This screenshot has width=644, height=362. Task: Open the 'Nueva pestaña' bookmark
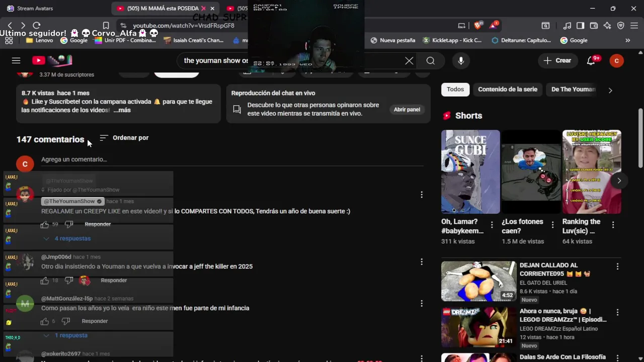[x=392, y=40]
